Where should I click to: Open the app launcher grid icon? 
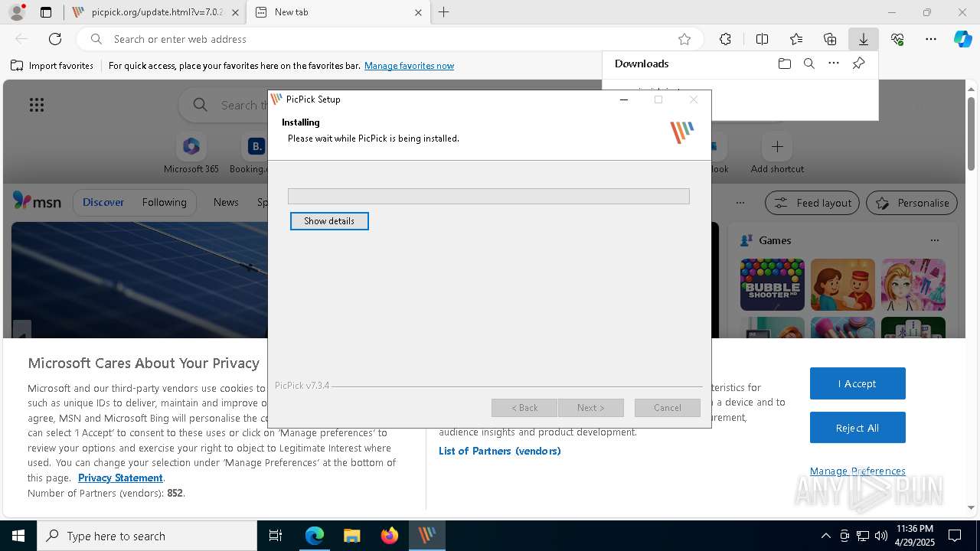(x=37, y=105)
